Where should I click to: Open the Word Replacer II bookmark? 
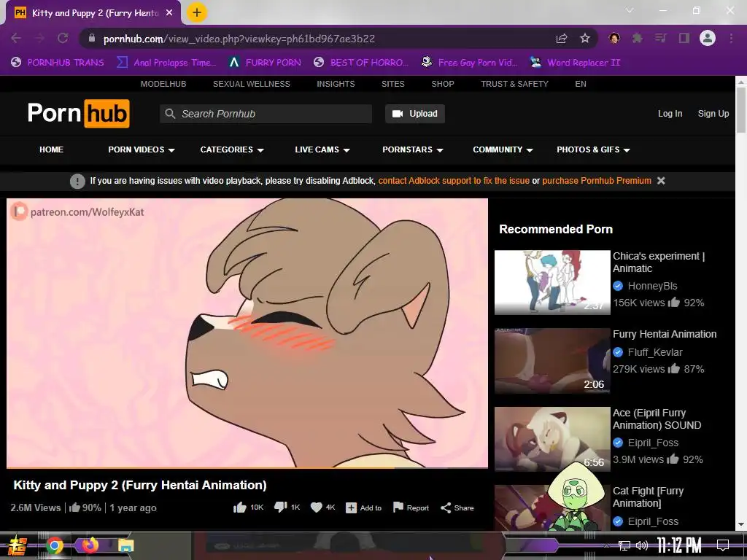tap(575, 63)
